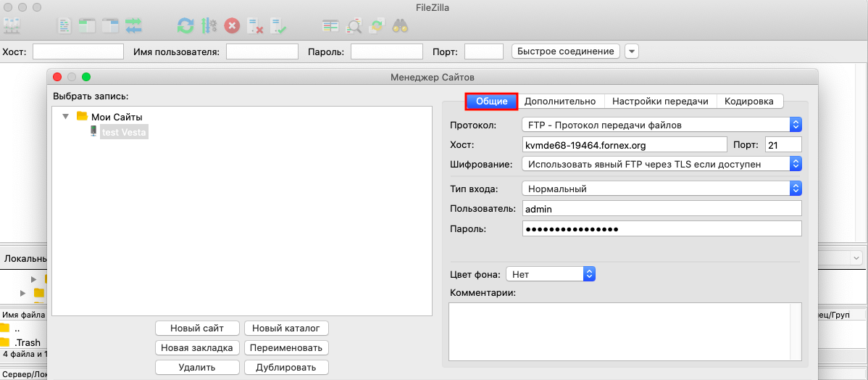Cancel the current operation red icon
Viewport: 868px width, 380px height.
click(x=231, y=25)
